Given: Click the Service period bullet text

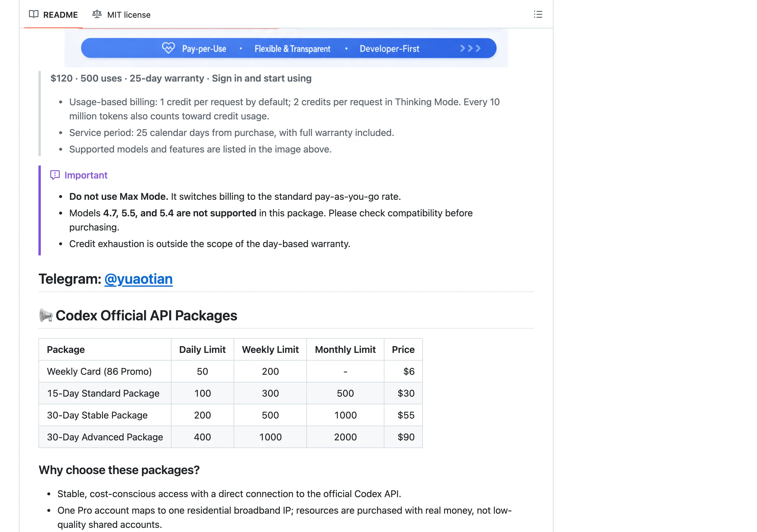Looking at the screenshot, I should (x=232, y=132).
